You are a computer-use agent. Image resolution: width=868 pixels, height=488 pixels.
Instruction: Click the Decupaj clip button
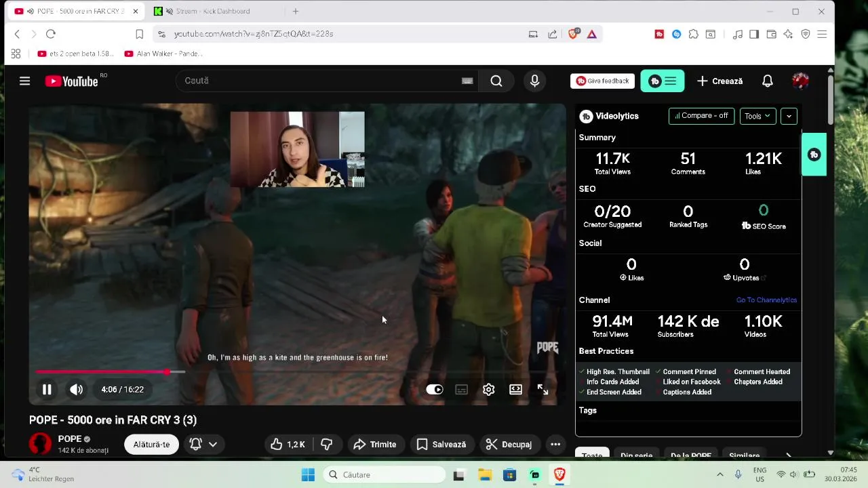[x=509, y=444]
